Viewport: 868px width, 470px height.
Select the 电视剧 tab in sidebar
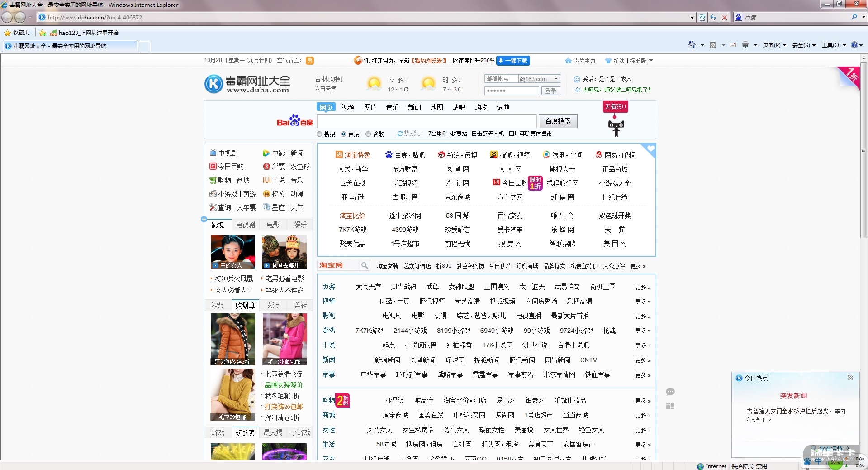(245, 225)
